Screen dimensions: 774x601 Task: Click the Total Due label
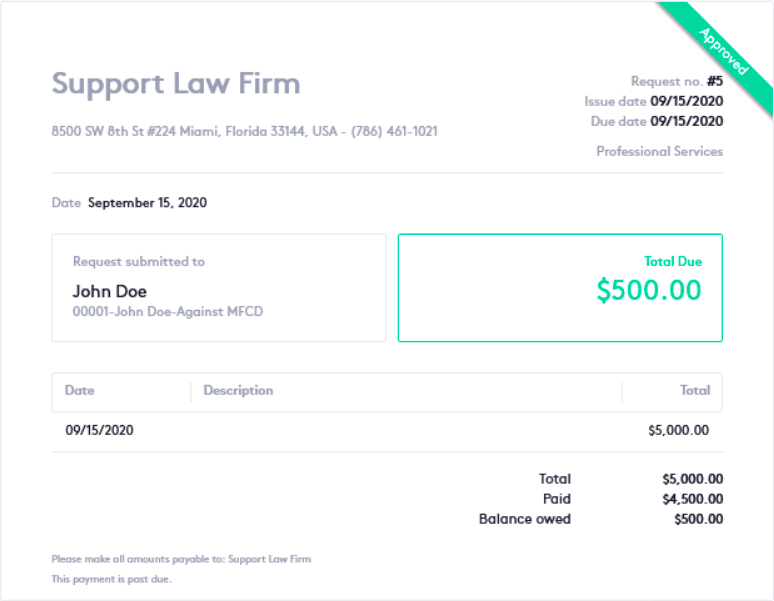point(673,261)
